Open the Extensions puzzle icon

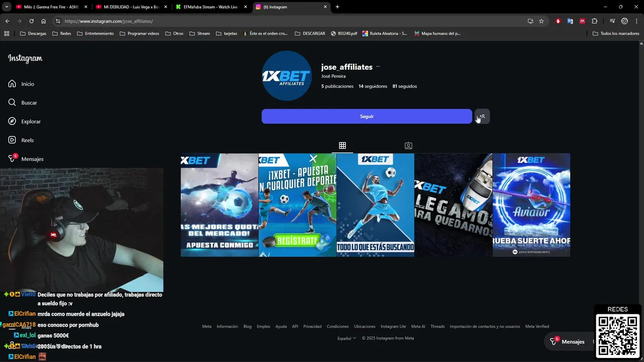click(595, 21)
